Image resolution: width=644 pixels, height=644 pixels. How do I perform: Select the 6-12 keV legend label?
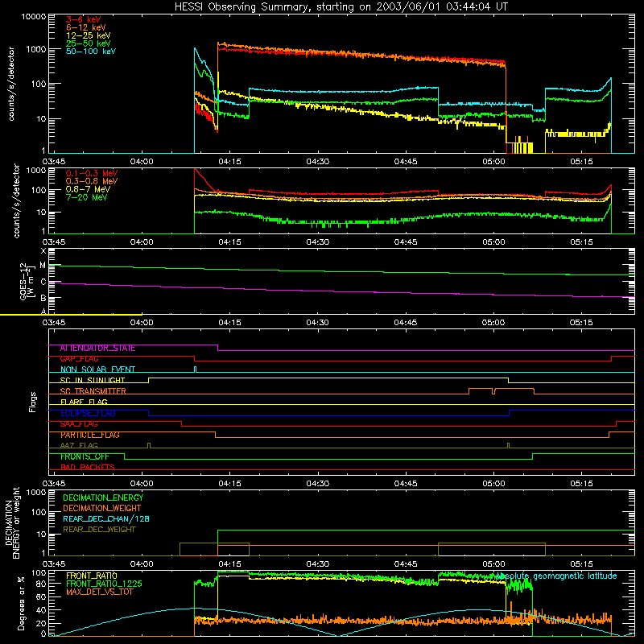[86, 27]
